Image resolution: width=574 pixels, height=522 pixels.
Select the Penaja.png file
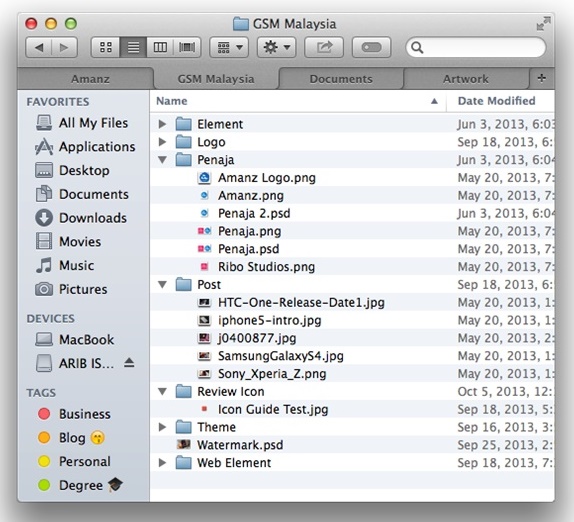[x=239, y=231]
